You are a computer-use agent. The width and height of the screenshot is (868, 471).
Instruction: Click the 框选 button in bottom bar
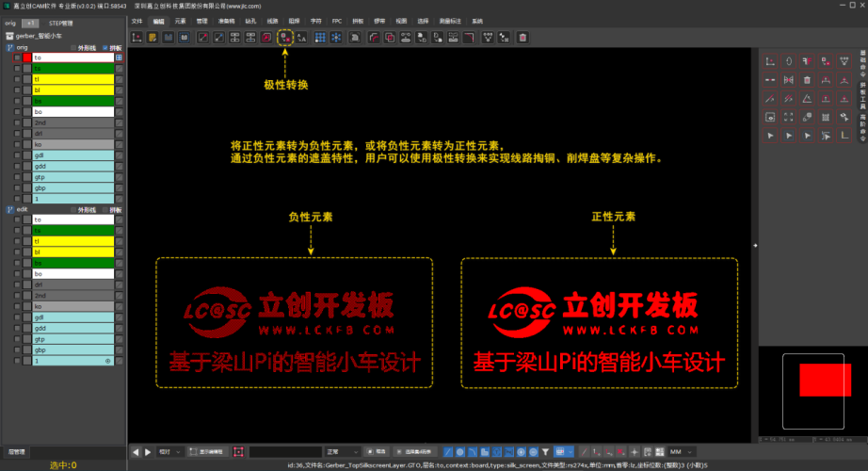(378, 451)
